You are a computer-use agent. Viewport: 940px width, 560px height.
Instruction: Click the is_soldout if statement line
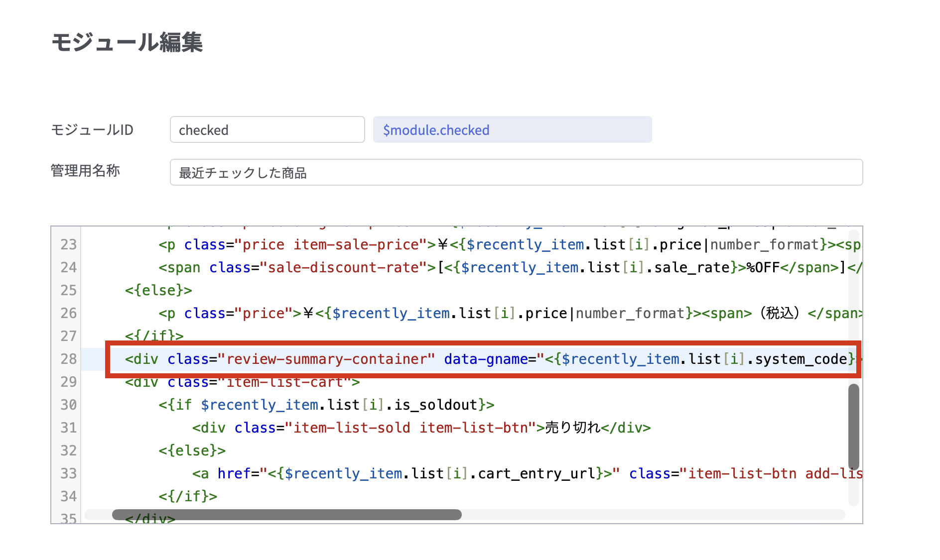pos(326,405)
